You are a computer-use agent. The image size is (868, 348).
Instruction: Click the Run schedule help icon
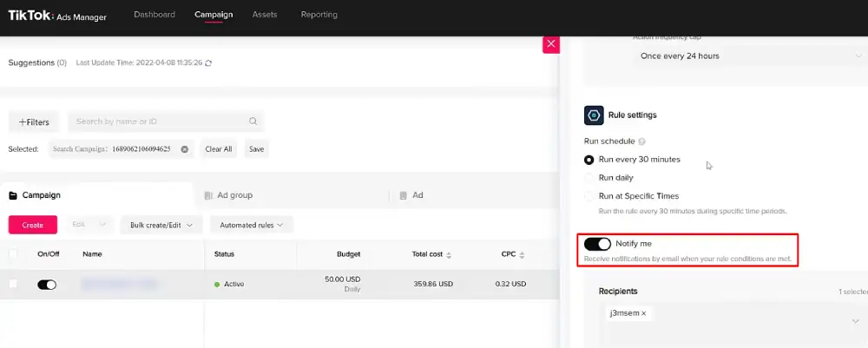641,141
